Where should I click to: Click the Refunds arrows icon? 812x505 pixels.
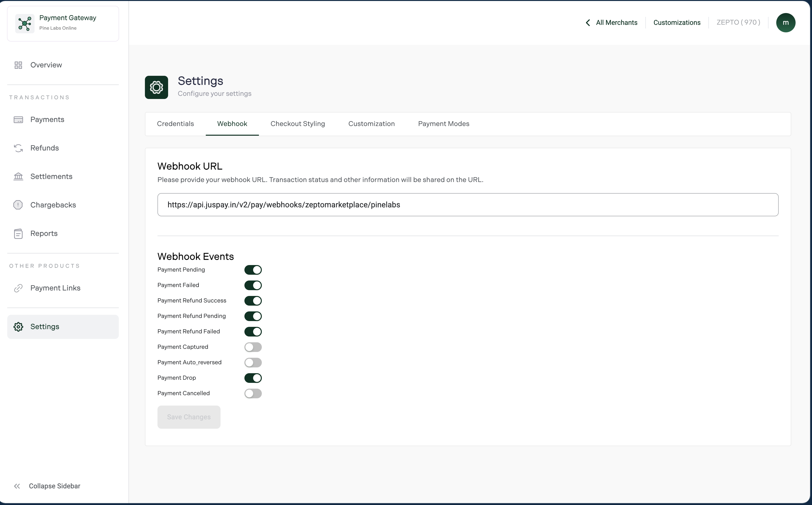tap(18, 148)
